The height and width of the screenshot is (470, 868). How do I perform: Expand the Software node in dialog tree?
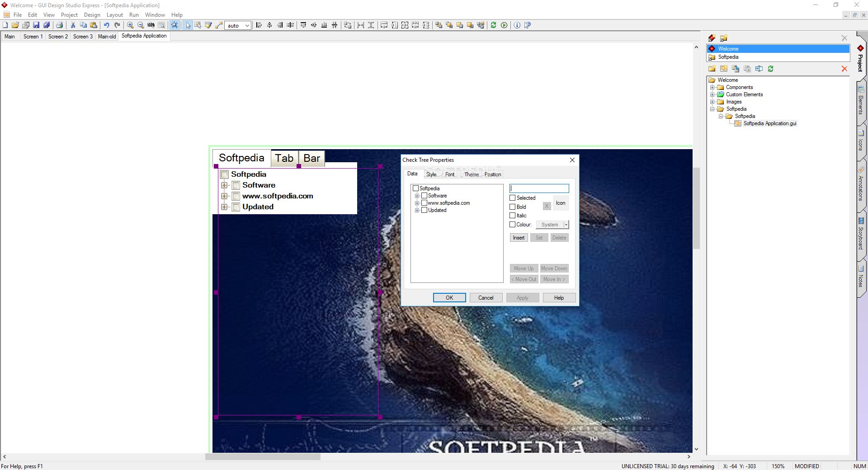[417, 196]
